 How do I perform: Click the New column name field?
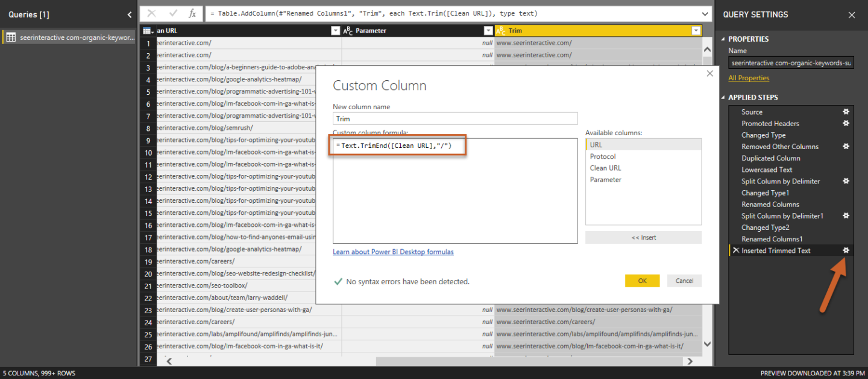(x=455, y=119)
